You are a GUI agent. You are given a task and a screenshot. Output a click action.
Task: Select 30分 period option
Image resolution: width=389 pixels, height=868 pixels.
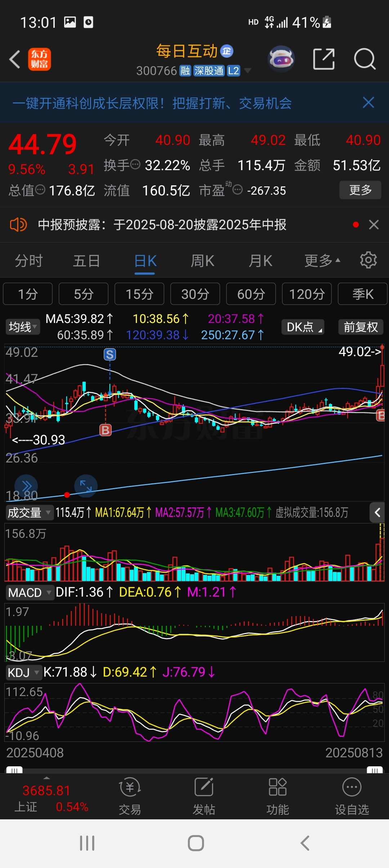(195, 294)
